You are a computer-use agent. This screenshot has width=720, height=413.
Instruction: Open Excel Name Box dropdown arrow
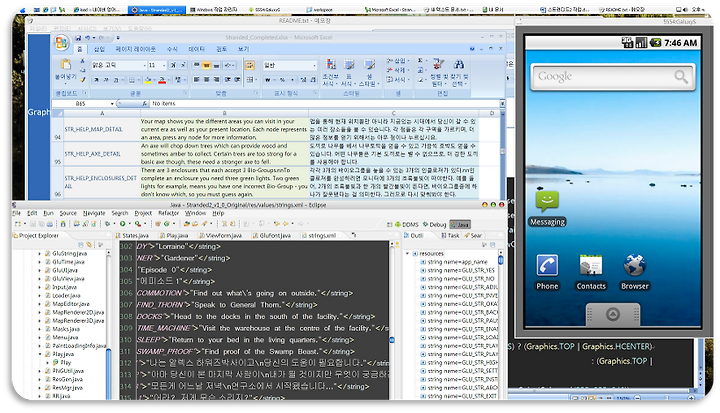[112, 104]
